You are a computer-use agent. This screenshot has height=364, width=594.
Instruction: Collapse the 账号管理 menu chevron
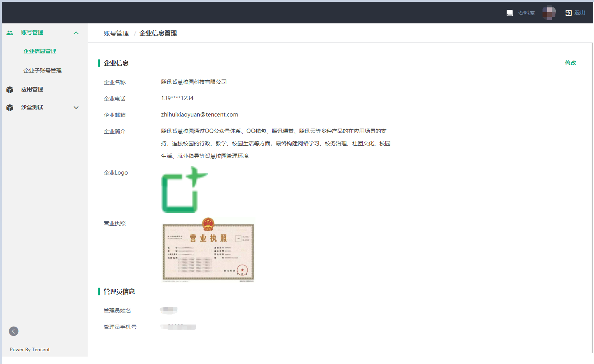[x=76, y=33]
